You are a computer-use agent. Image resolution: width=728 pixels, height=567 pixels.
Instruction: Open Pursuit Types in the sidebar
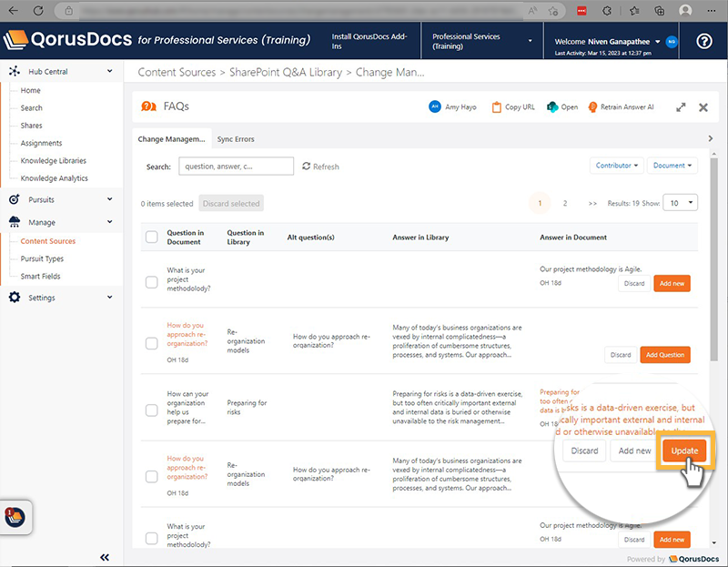pos(42,258)
